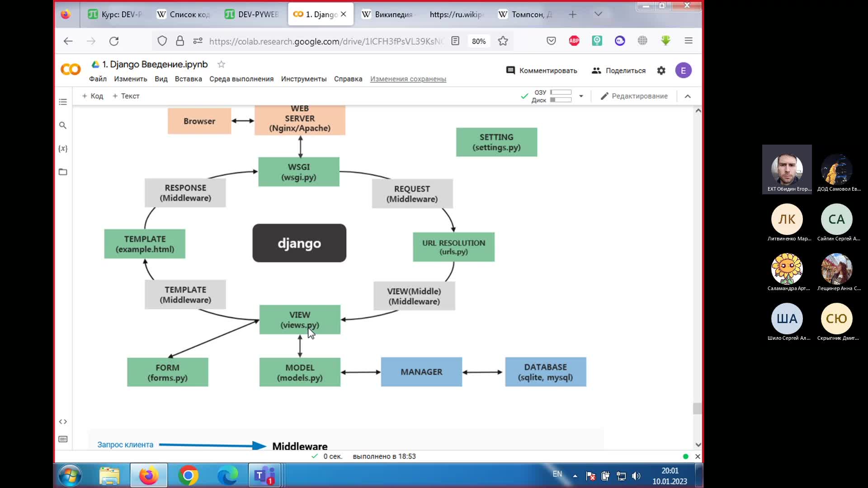Open the Вставка menu
This screenshot has height=488, width=868.
pyautogui.click(x=189, y=79)
